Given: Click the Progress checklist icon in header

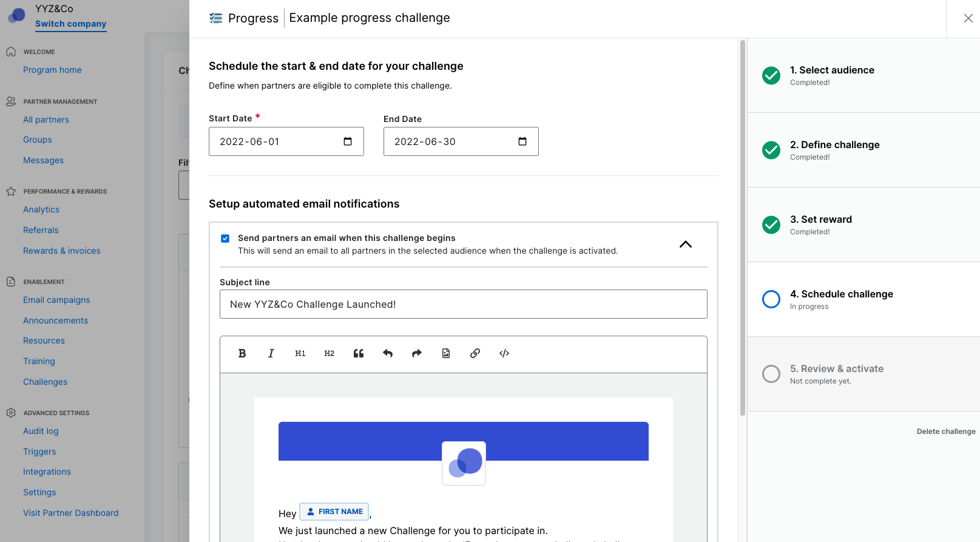Looking at the screenshot, I should [216, 18].
